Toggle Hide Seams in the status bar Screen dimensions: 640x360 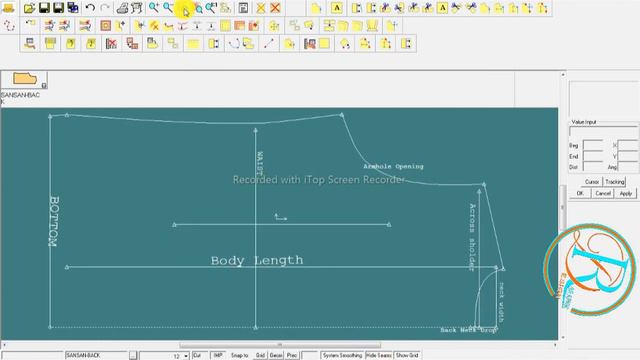379,356
